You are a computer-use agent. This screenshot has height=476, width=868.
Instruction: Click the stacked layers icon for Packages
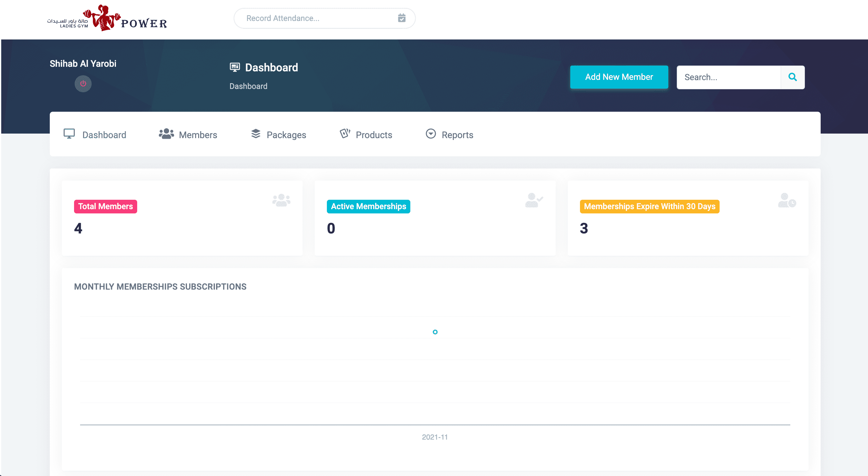(x=256, y=134)
